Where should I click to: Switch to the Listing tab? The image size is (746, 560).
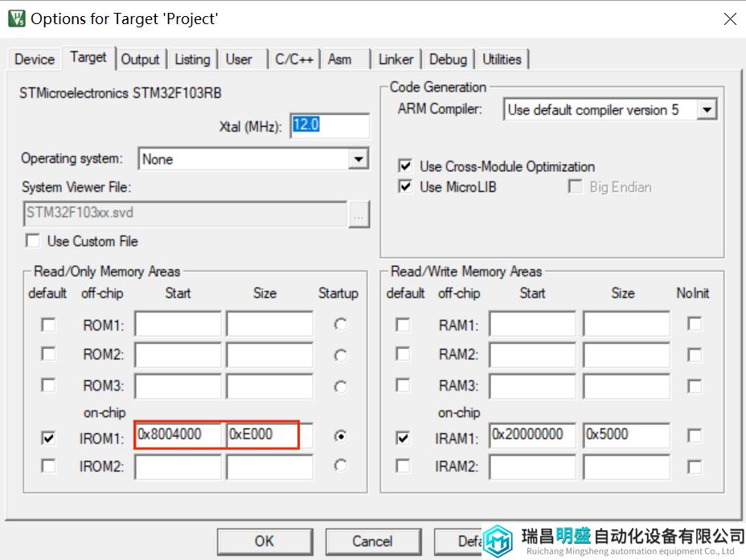coord(192,59)
